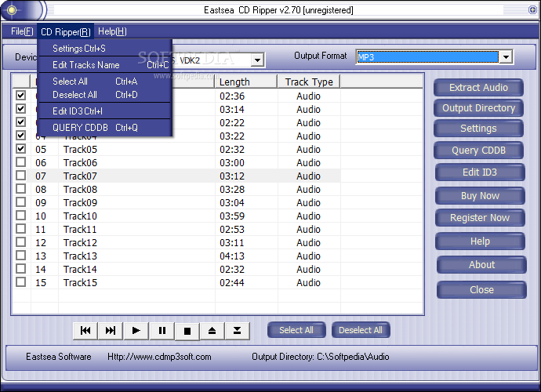The width and height of the screenshot is (541, 392).
Task: Click the previous track playback button
Action: [85, 331]
